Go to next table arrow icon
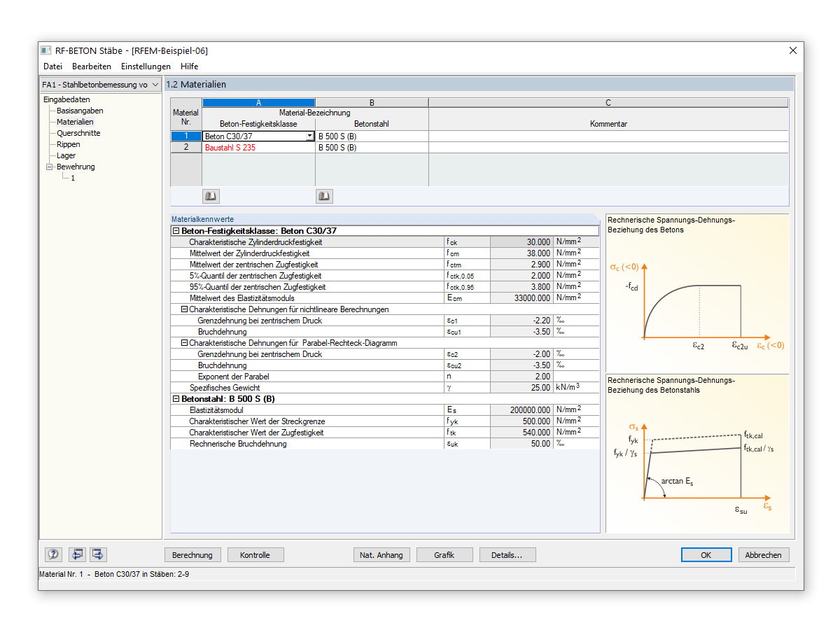 click(x=98, y=554)
